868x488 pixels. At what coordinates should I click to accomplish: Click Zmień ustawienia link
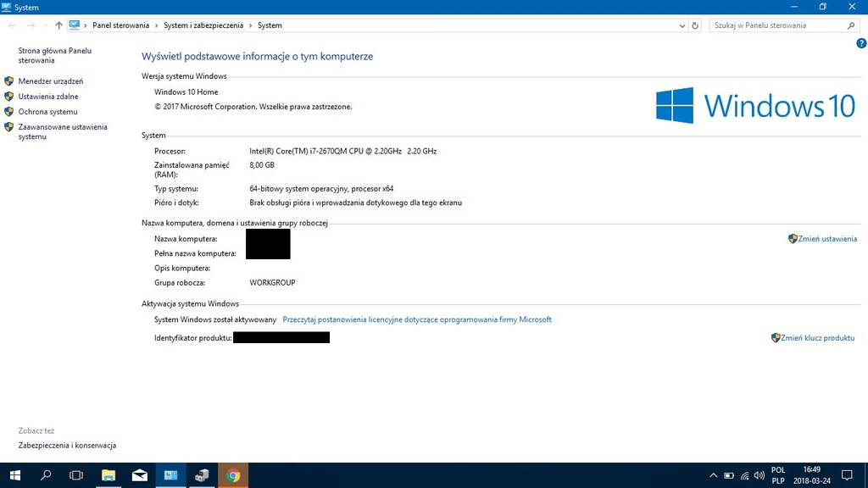[827, 239]
